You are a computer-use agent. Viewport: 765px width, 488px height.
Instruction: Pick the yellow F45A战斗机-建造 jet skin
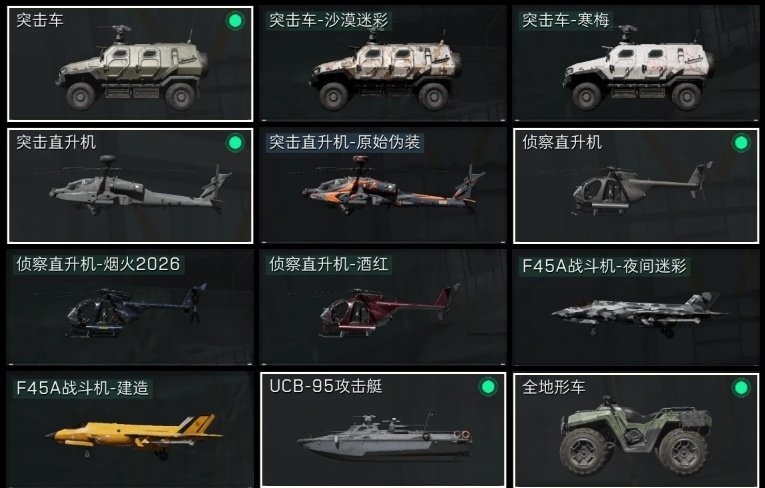[130, 430]
